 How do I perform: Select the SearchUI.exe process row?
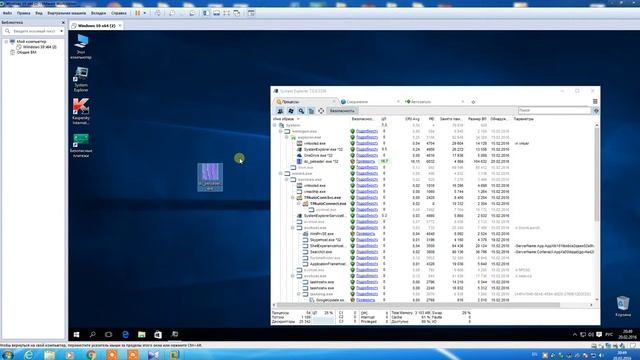433,252
